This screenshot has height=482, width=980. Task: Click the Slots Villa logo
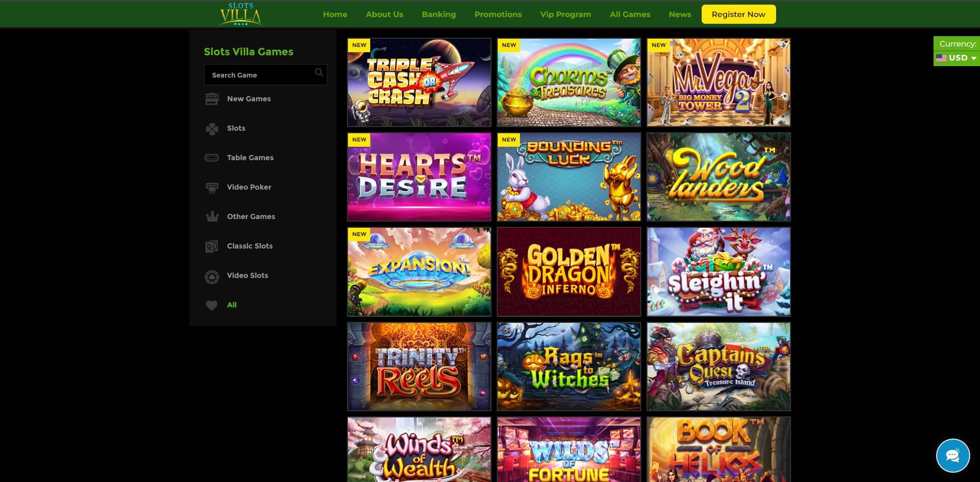click(x=241, y=14)
